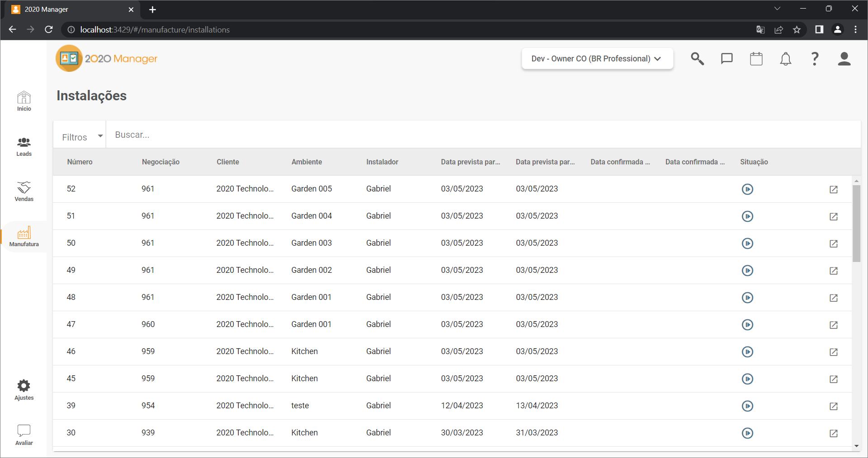Click the table vertical scrollbar thumb
The height and width of the screenshot is (458, 868).
pyautogui.click(x=856, y=224)
